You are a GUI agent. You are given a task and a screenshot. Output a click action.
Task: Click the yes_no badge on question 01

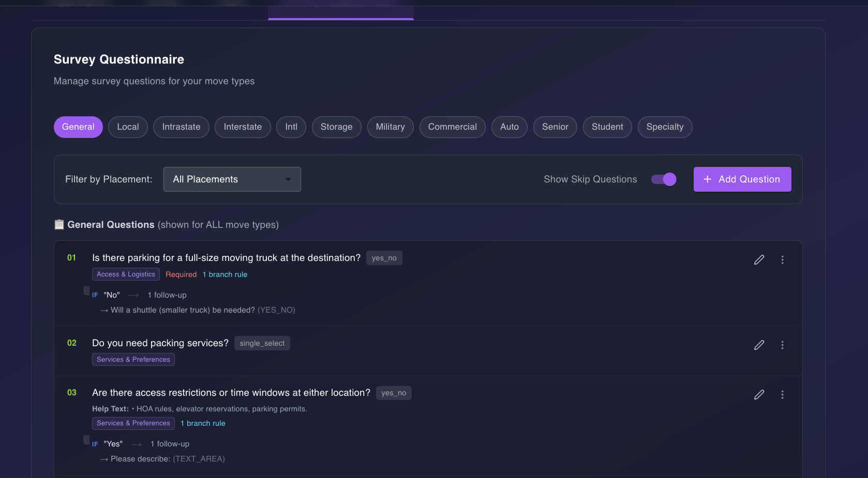[x=384, y=258]
